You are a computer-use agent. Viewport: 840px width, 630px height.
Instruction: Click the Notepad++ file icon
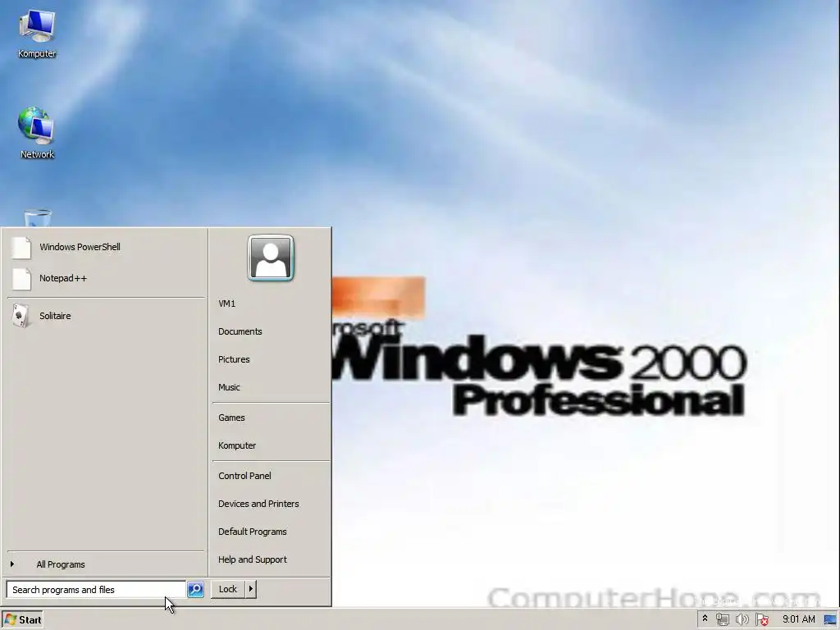[x=21, y=279]
